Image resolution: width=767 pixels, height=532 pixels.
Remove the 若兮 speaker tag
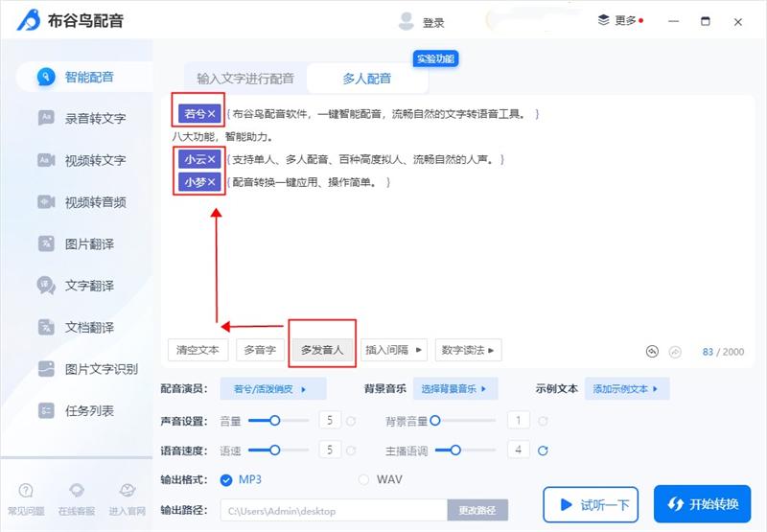211,114
